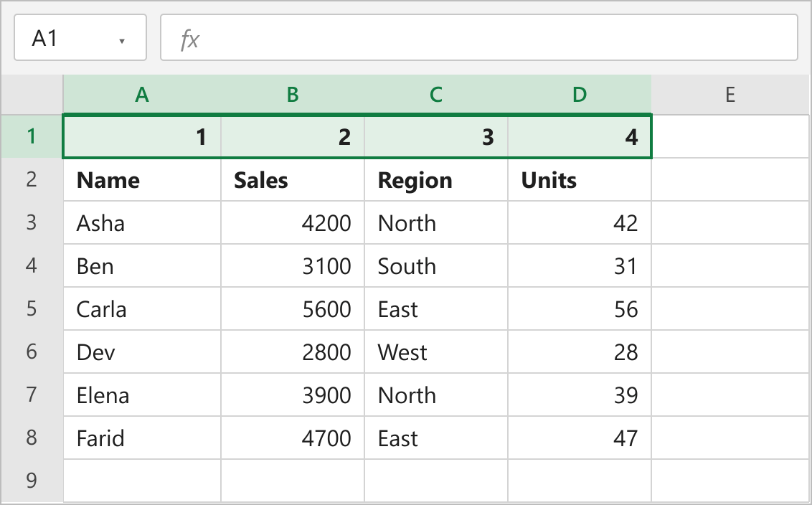
Task: Click cell D1 containing bold 4
Action: (x=580, y=136)
